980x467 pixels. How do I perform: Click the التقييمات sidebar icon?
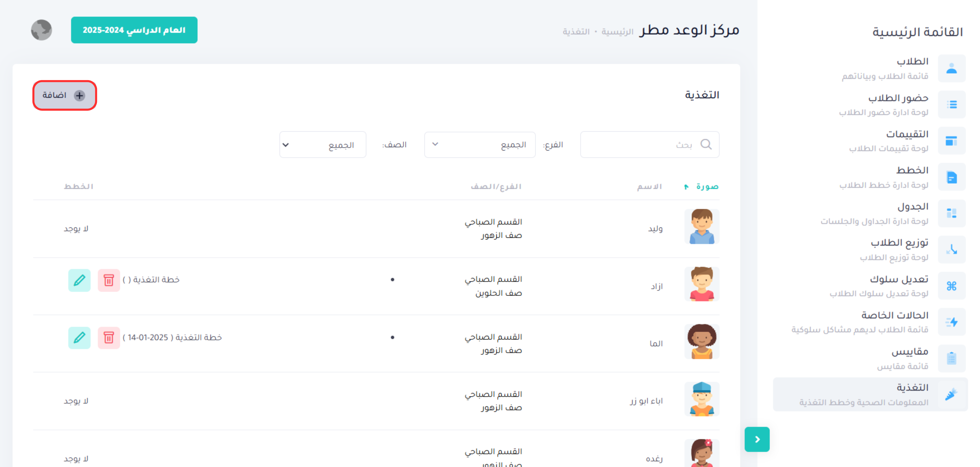[x=952, y=141]
